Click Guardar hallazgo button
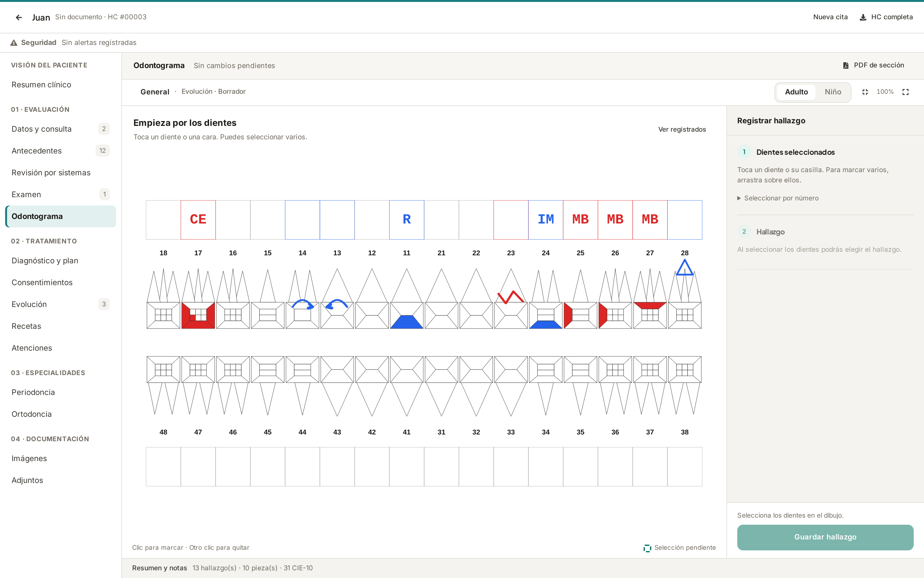Image resolution: width=924 pixels, height=578 pixels. pos(825,537)
